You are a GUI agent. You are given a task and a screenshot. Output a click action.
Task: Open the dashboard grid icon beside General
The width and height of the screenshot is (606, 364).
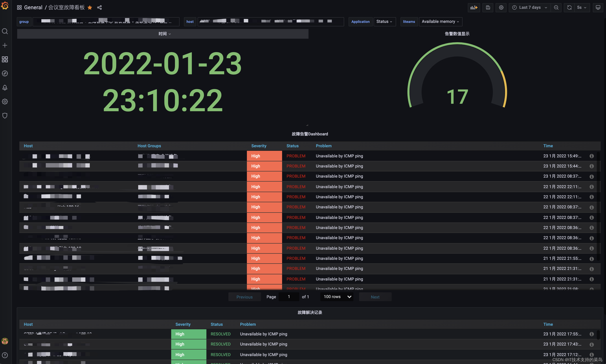pos(19,8)
